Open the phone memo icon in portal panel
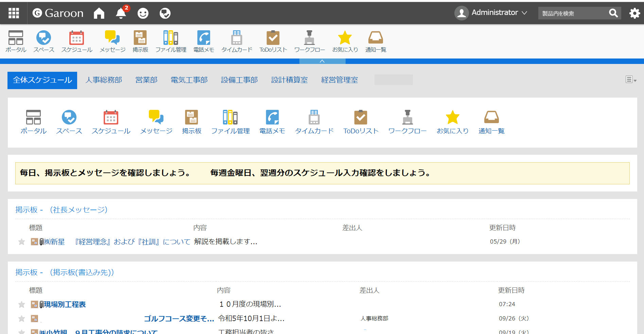 click(x=272, y=118)
